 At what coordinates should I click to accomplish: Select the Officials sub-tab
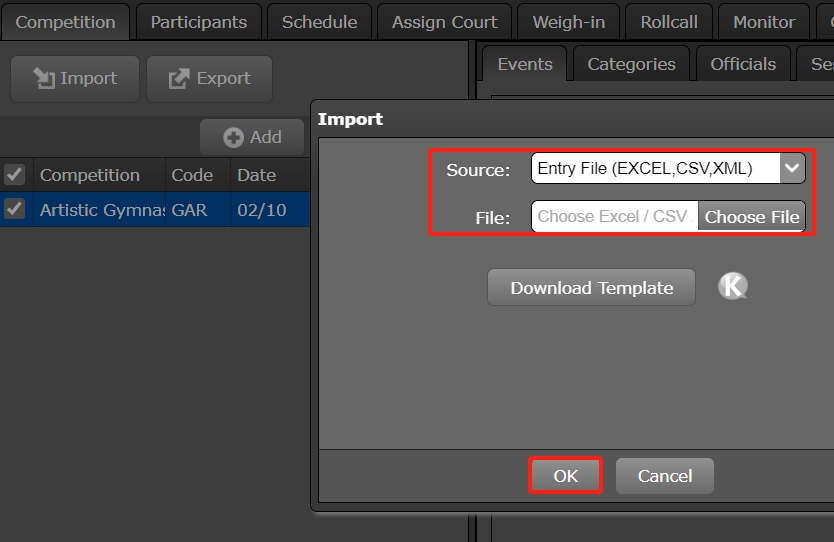coord(743,64)
